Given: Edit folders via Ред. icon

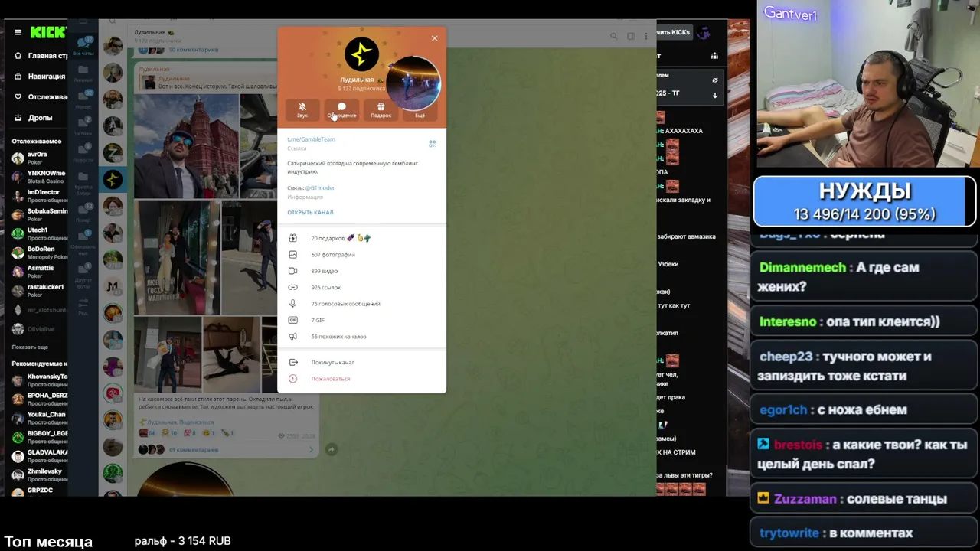Looking at the screenshot, I should (x=83, y=305).
